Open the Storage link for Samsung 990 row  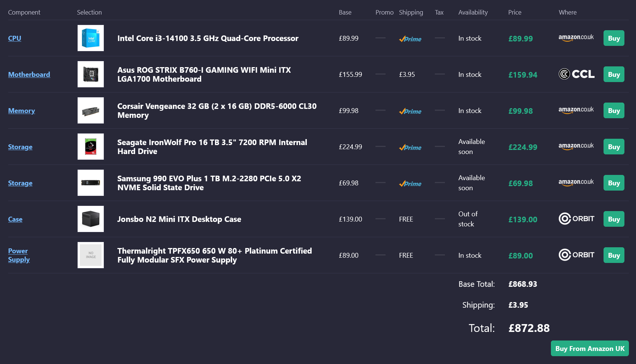[20, 183]
